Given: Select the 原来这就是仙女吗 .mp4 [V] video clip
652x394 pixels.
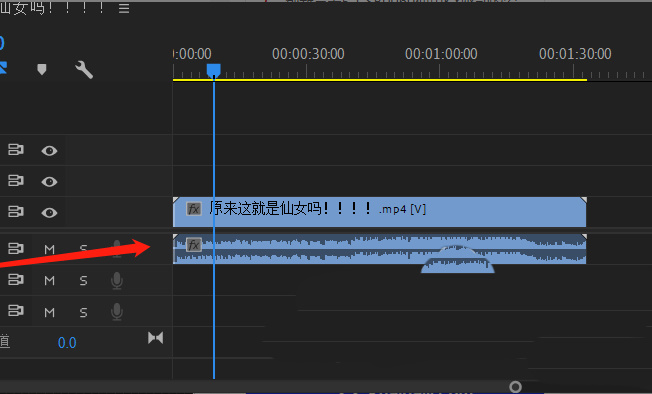Looking at the screenshot, I should click(x=380, y=212).
